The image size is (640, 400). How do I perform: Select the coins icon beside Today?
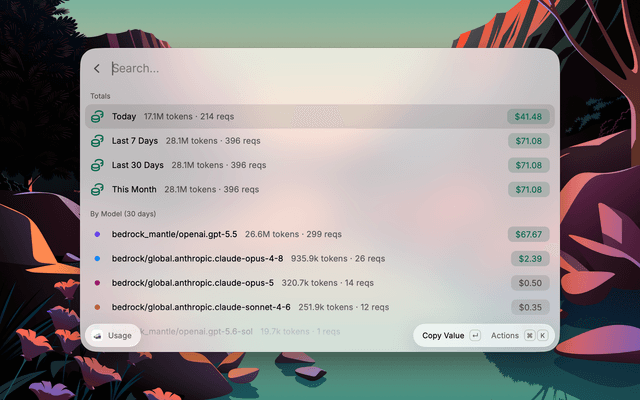click(97, 117)
